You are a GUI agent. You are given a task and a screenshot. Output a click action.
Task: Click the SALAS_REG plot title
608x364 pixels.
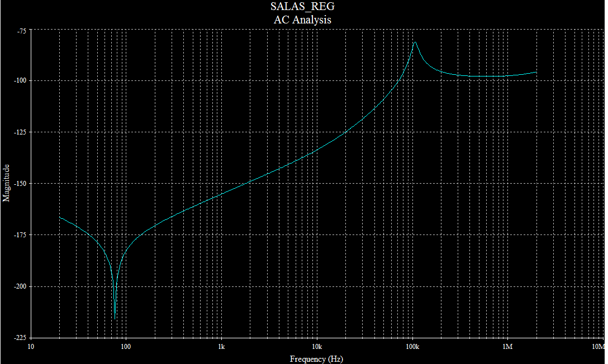tap(302, 7)
